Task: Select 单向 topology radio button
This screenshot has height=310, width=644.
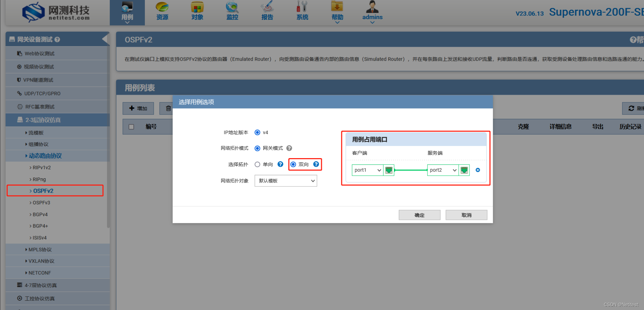Action: (257, 164)
